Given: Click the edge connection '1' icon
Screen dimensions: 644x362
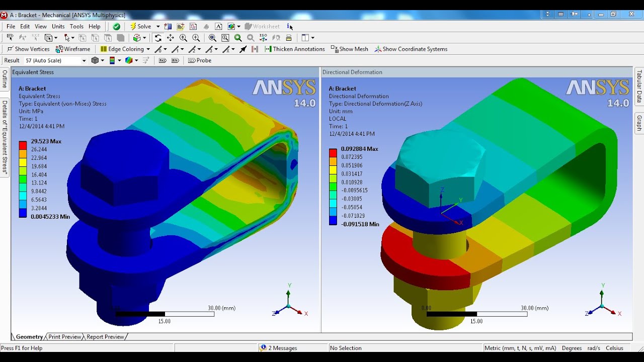Looking at the screenshot, I should [x=175, y=49].
